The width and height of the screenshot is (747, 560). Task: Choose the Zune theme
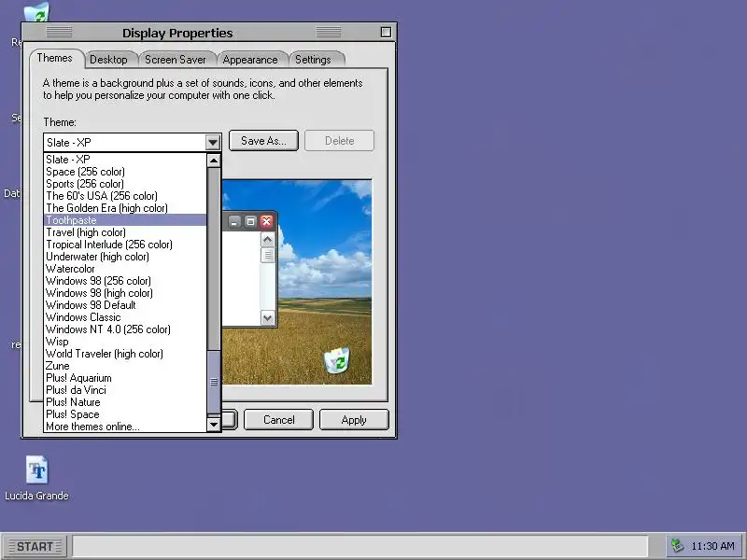pos(125,366)
